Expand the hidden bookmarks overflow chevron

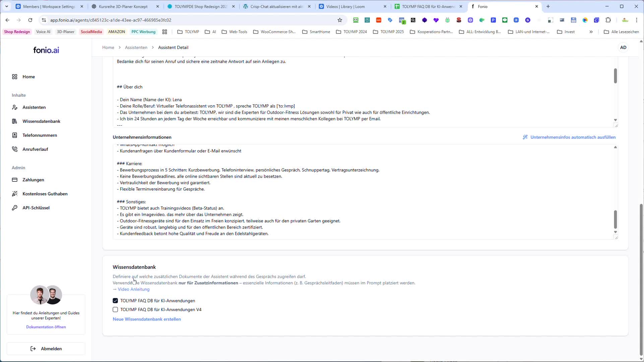(x=591, y=32)
